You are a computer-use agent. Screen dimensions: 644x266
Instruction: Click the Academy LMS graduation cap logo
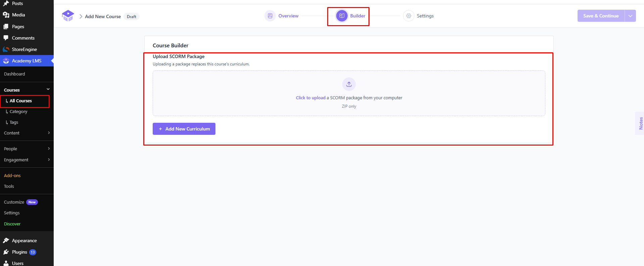(68, 16)
